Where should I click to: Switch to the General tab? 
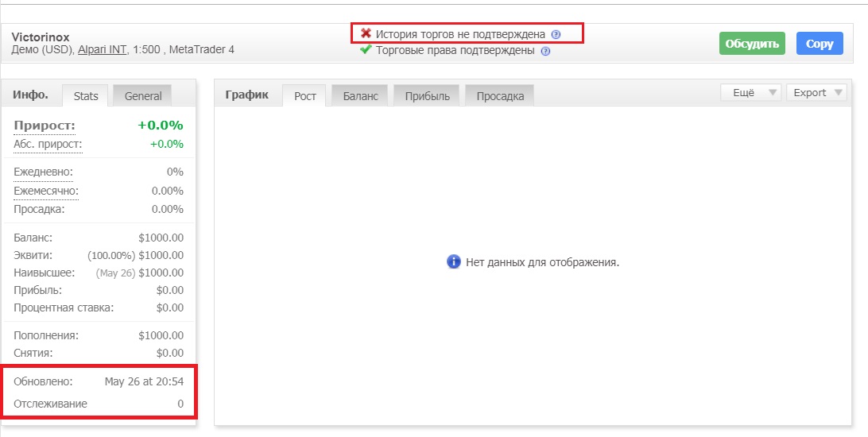coord(143,95)
